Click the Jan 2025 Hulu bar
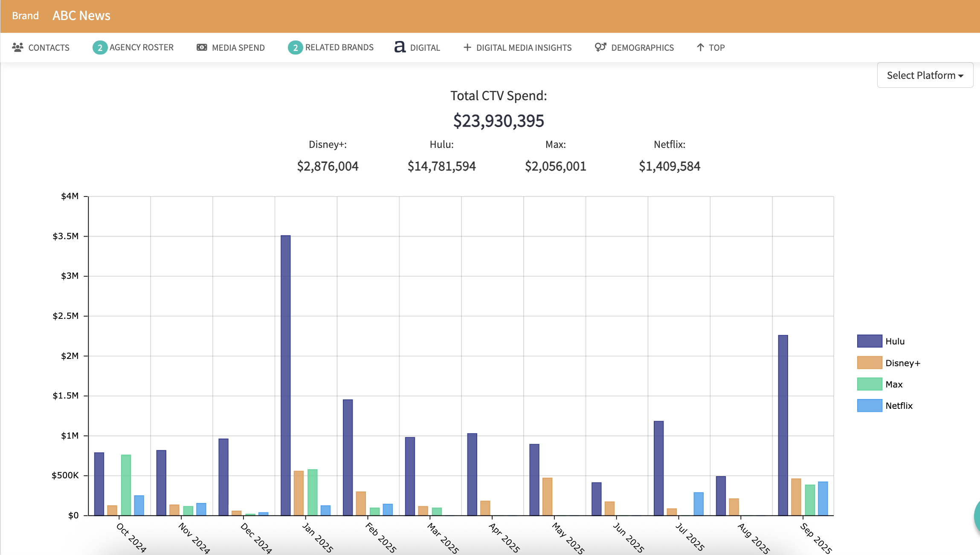The image size is (980, 555). [x=286, y=375]
